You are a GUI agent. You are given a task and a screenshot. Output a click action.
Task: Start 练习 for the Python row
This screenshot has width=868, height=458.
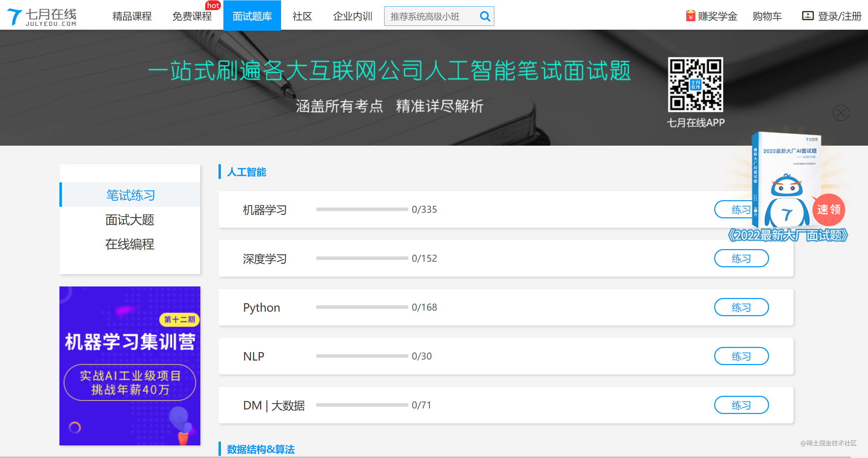pos(741,307)
